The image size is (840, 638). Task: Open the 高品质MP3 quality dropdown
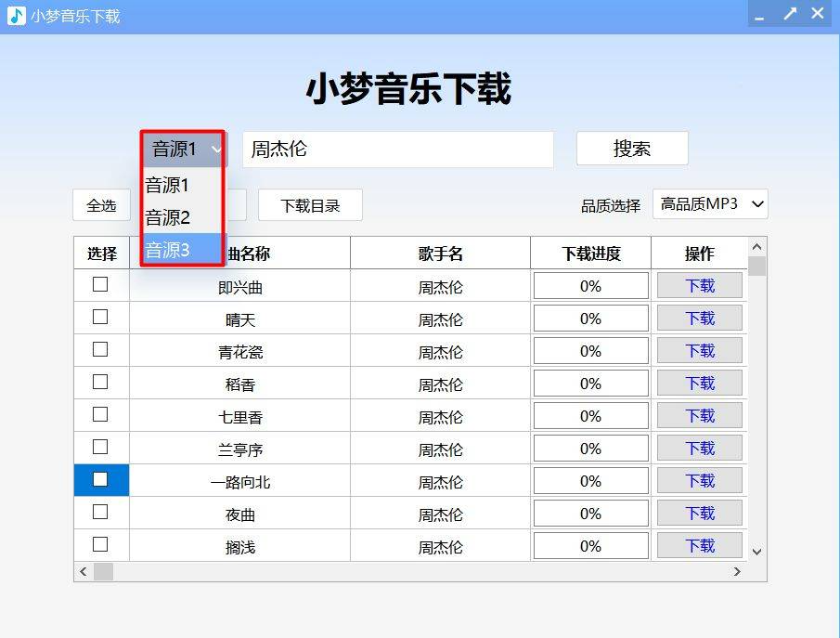(x=709, y=204)
